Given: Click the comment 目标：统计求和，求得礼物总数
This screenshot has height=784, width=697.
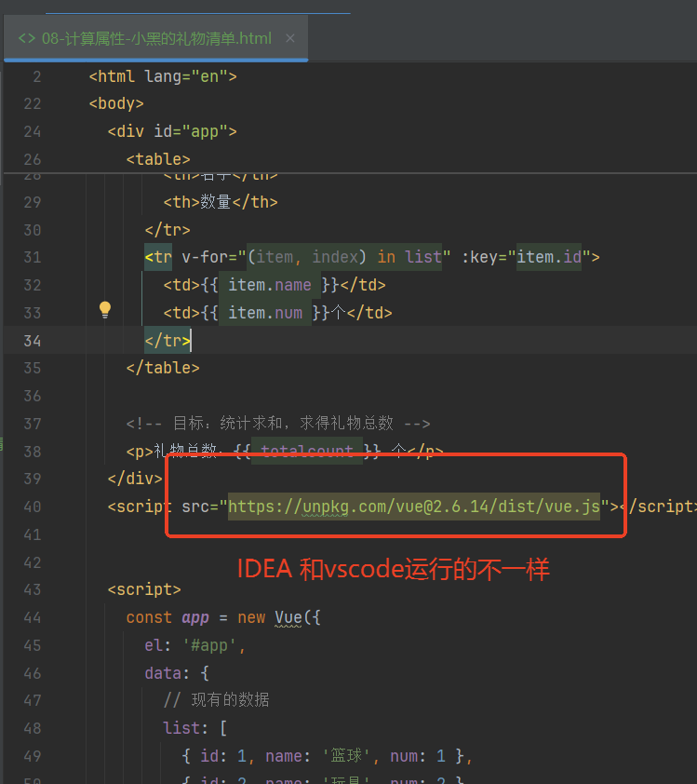Looking at the screenshot, I should 278,424.
